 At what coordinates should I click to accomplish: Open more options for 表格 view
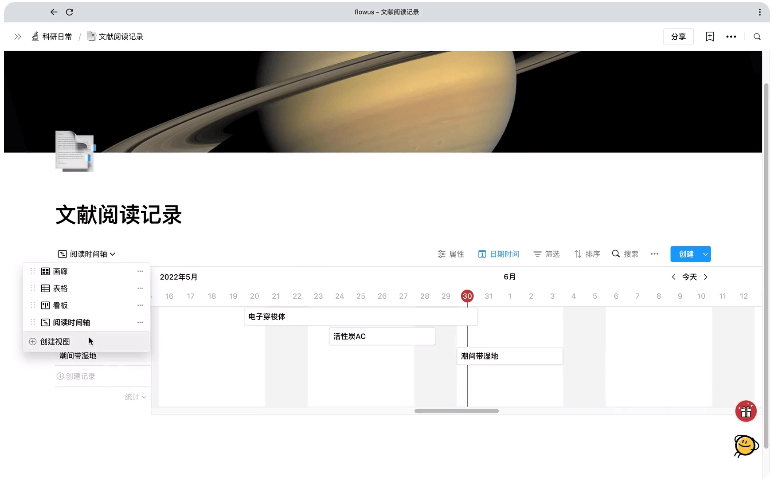[140, 288]
